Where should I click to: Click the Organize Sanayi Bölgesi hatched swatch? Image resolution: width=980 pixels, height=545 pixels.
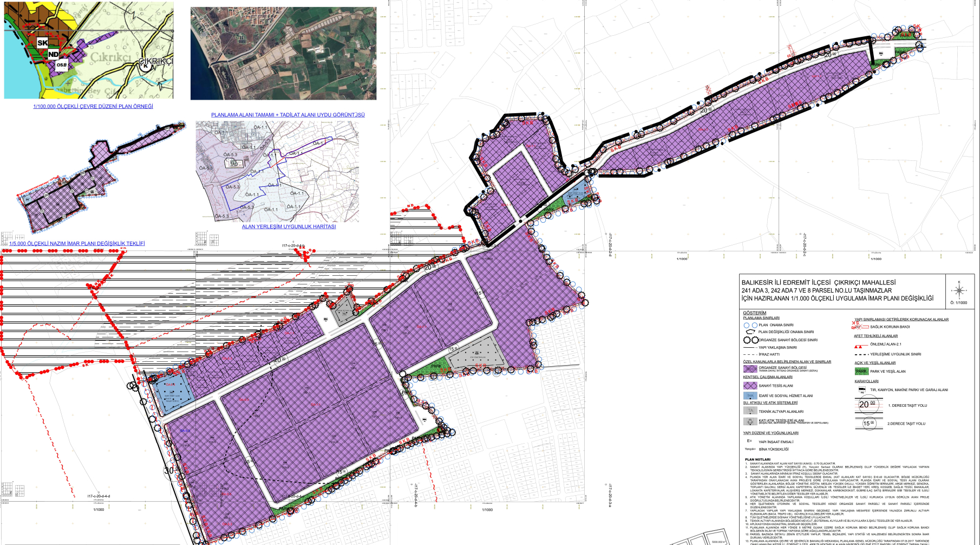click(x=750, y=369)
